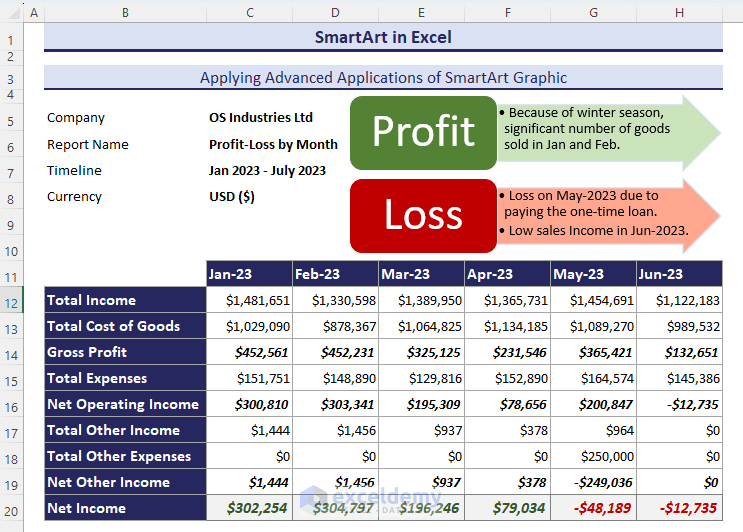
Task: Click the 'Currency' label cell
Action: (x=126, y=196)
